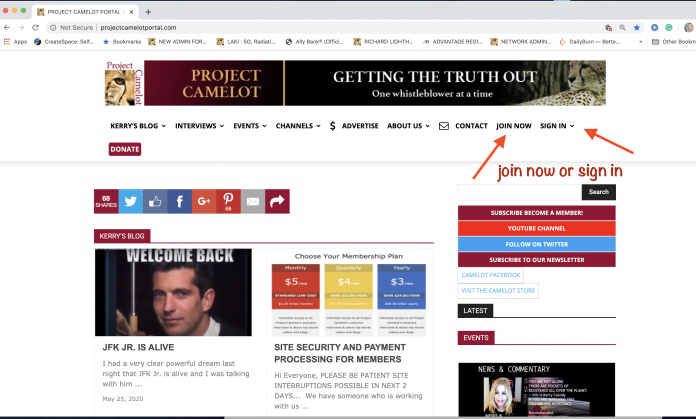This screenshot has height=419, width=696.
Task: Open the Advertise menu item
Action: coord(360,126)
